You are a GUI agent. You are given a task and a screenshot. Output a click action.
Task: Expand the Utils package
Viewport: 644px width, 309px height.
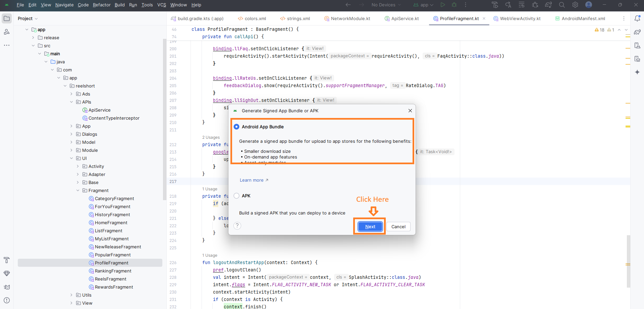coord(71,295)
